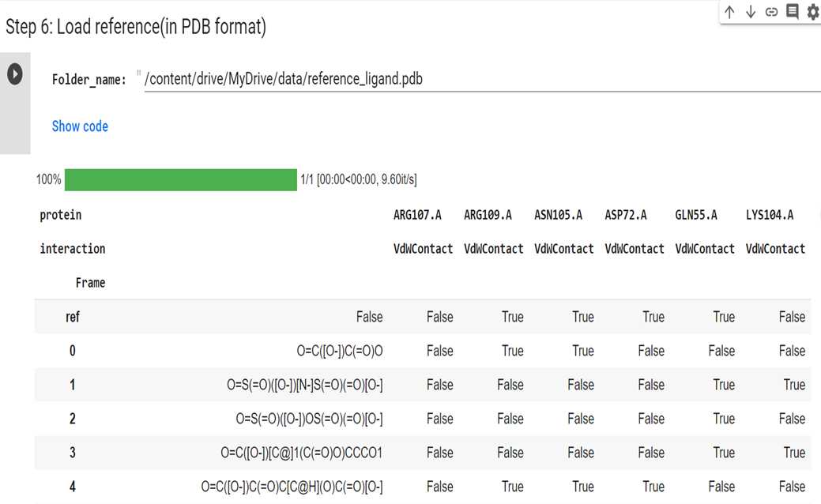The height and width of the screenshot is (504, 821).
Task: Select the ref row label
Action: (x=72, y=317)
